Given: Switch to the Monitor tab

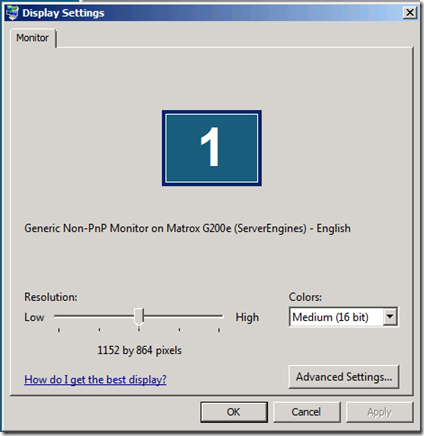Looking at the screenshot, I should pos(33,38).
